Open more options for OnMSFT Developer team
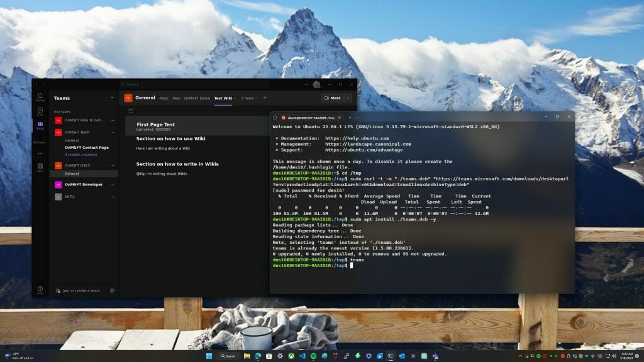The image size is (644, 362). tap(112, 185)
